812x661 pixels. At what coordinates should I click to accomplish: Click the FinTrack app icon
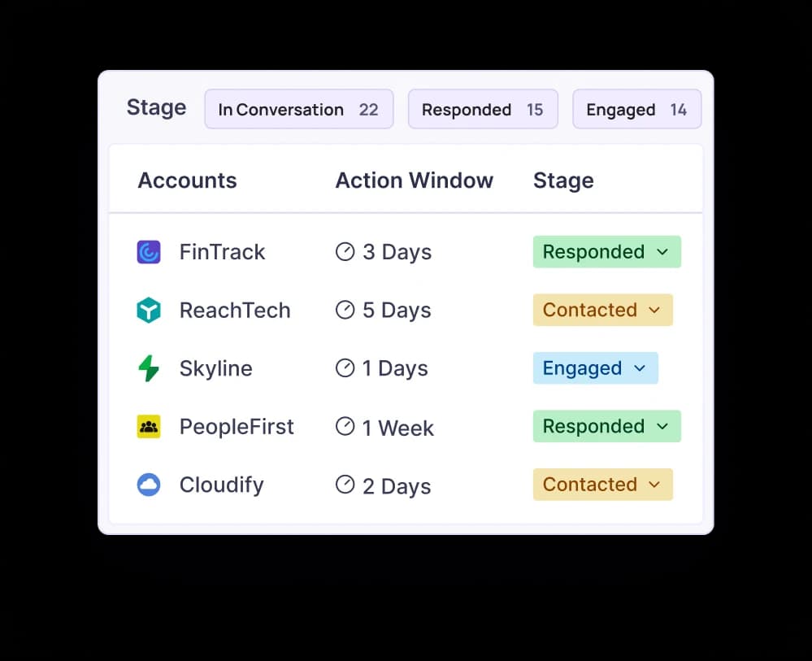[x=150, y=252]
